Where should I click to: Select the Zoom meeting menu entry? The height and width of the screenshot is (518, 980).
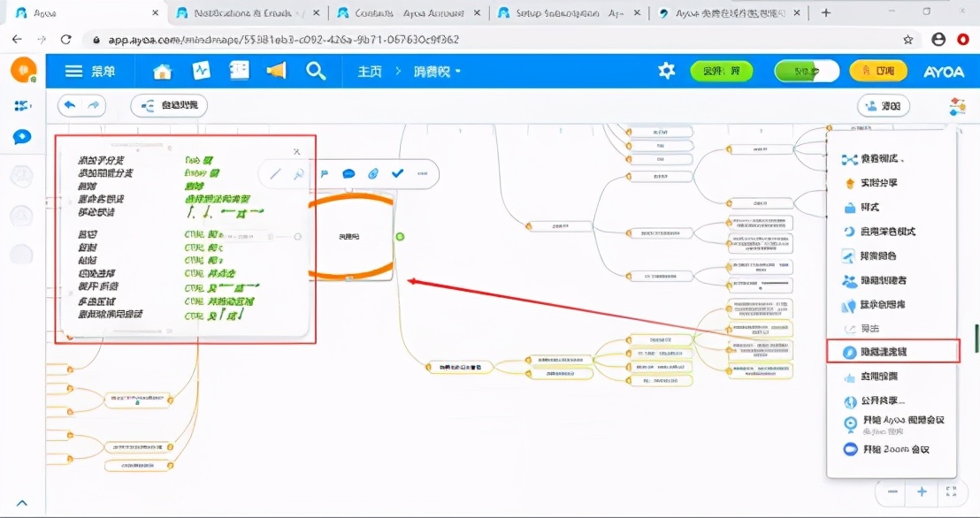point(893,449)
